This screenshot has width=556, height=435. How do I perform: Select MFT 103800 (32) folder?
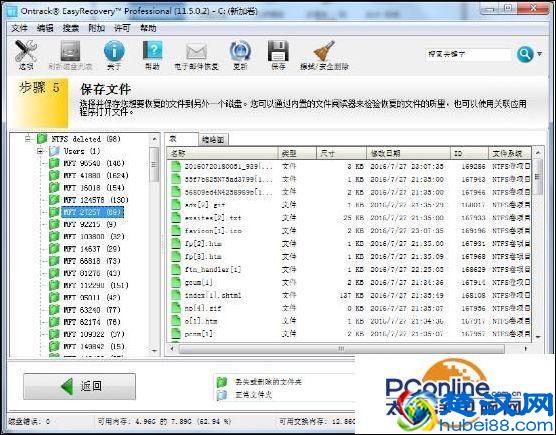pyautogui.click(x=94, y=236)
